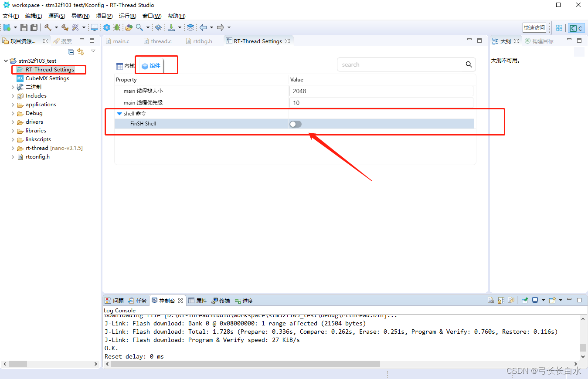This screenshot has width=588, height=379.
Task: Open the flash download dropdown arrow
Action: (x=180, y=28)
